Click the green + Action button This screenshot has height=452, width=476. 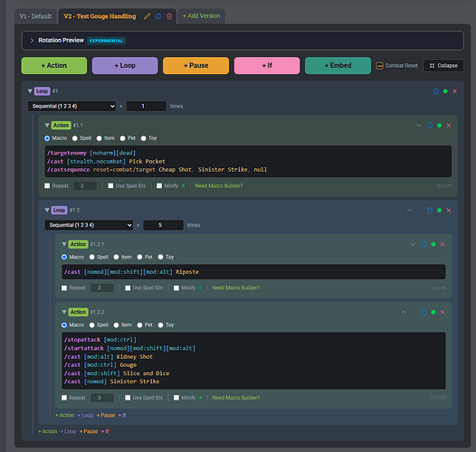(54, 65)
